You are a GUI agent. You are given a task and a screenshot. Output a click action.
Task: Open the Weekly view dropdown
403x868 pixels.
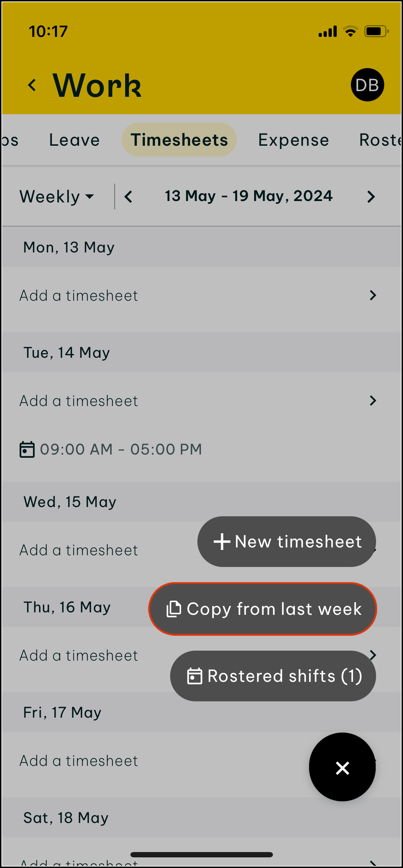57,197
